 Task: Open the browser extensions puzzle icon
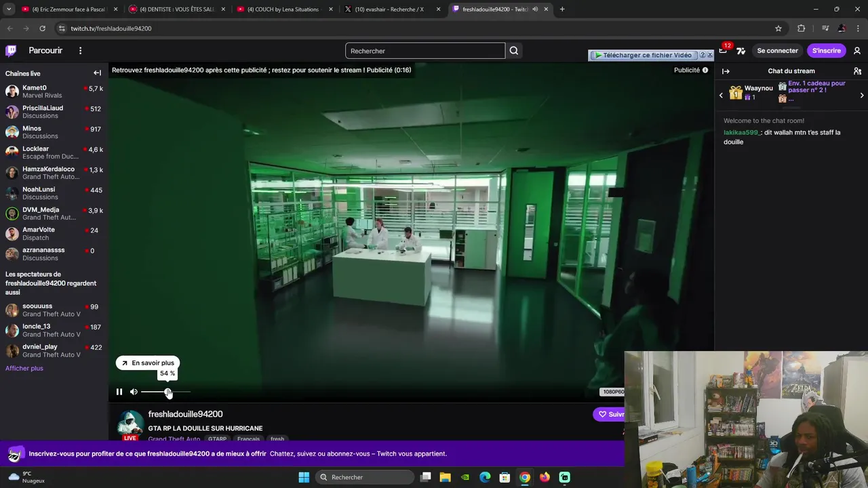click(802, 28)
